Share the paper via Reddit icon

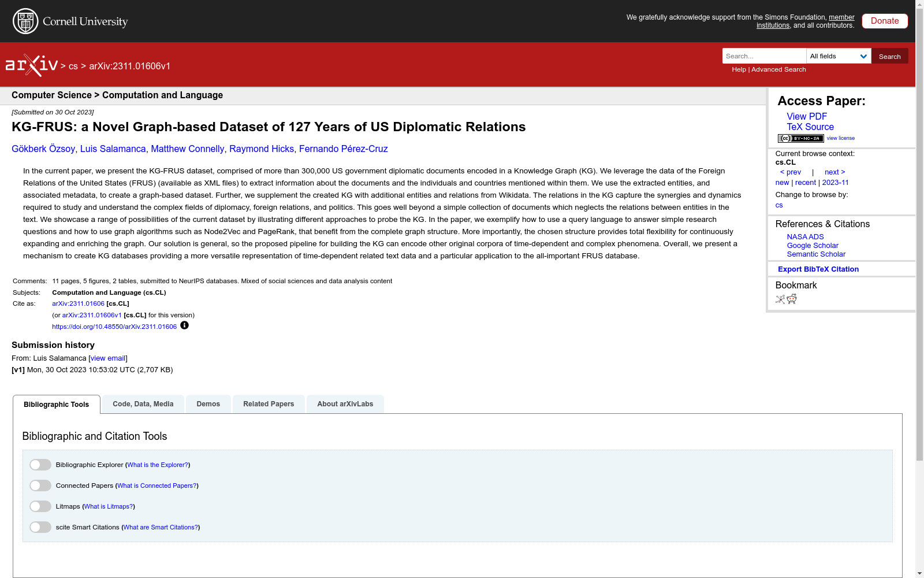click(x=792, y=299)
